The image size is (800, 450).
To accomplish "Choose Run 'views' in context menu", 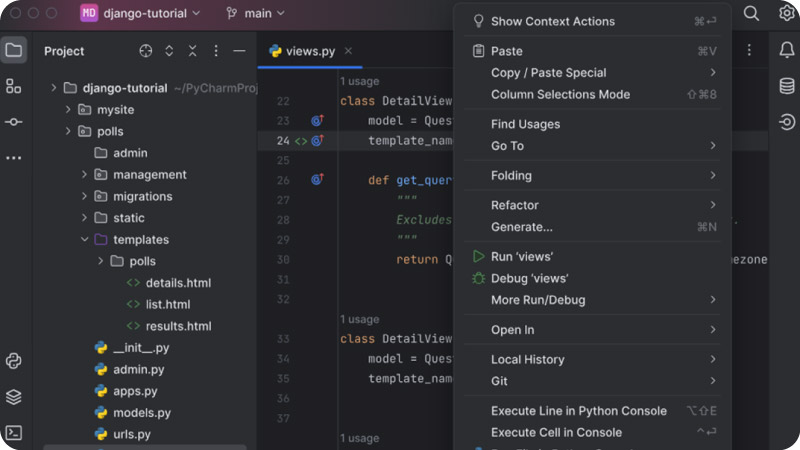I will tap(592, 257).
